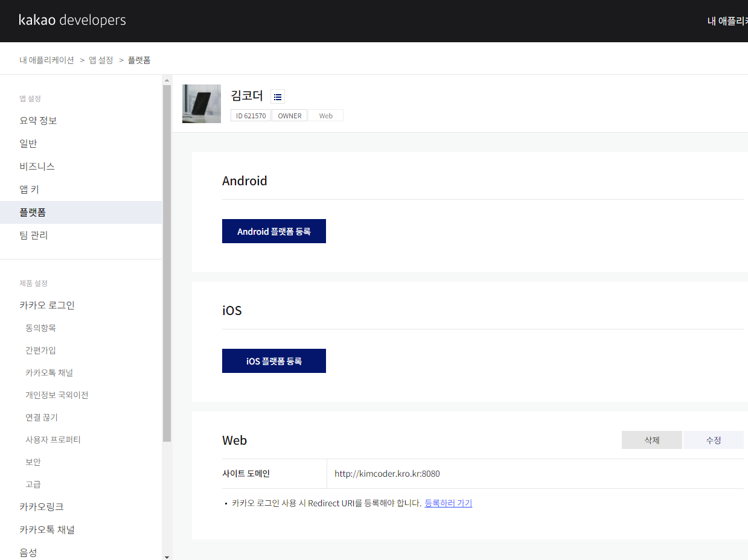Click the 김코더 app thumbnail image
The image size is (748, 560).
click(202, 104)
